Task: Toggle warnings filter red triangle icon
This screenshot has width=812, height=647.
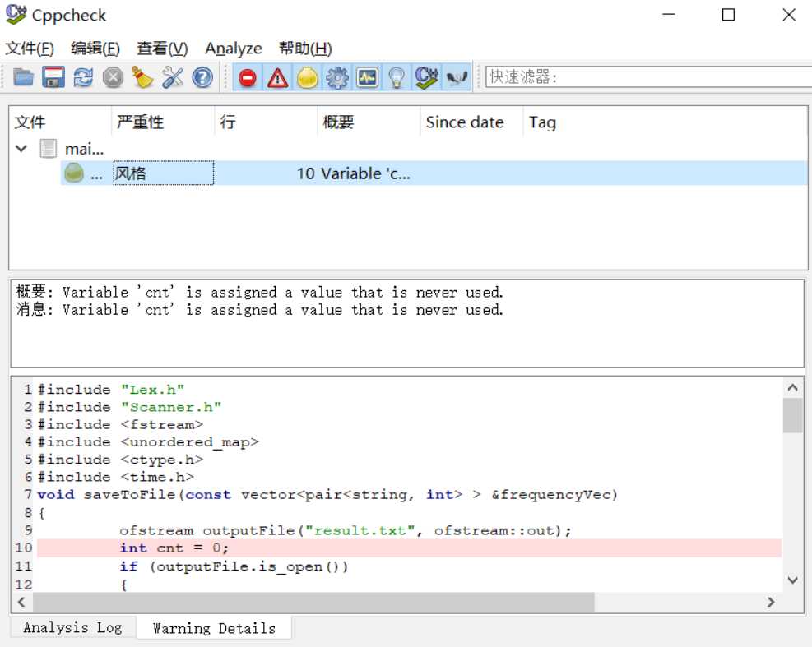Action: tap(277, 77)
